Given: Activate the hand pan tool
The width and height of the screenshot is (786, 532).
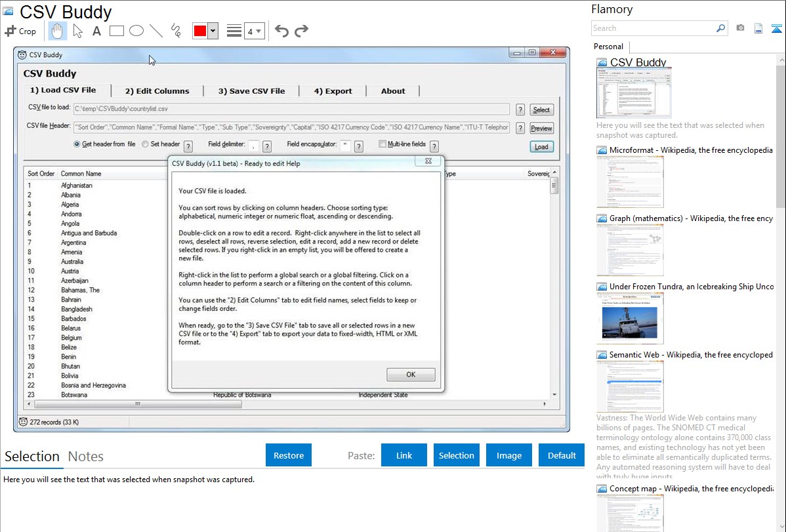Looking at the screenshot, I should tap(57, 31).
